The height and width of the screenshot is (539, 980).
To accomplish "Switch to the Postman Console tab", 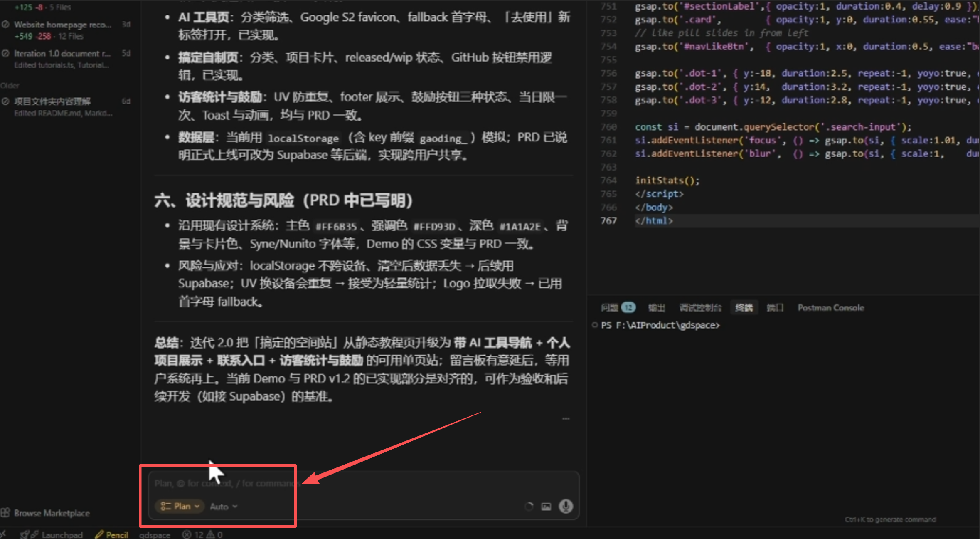I will click(x=830, y=308).
